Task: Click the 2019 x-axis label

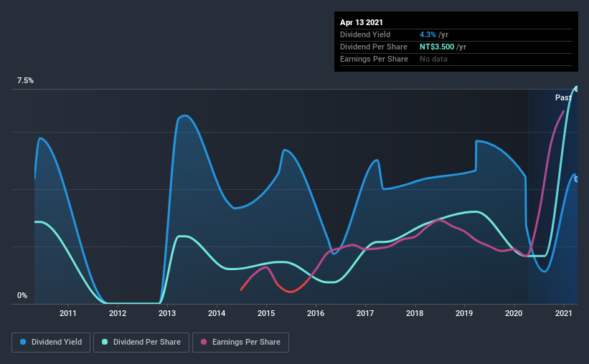Action: [464, 313]
